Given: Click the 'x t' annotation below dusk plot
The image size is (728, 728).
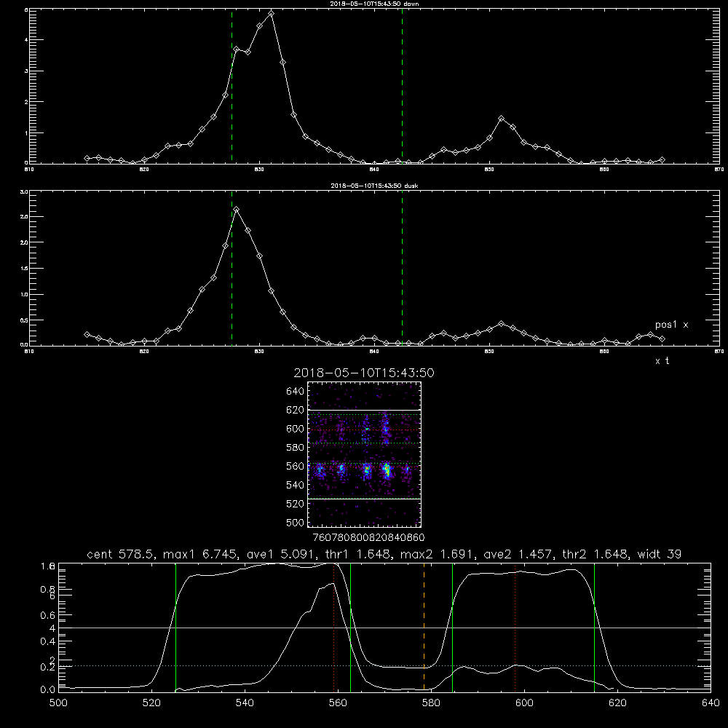Looking at the screenshot, I should pyautogui.click(x=662, y=361).
